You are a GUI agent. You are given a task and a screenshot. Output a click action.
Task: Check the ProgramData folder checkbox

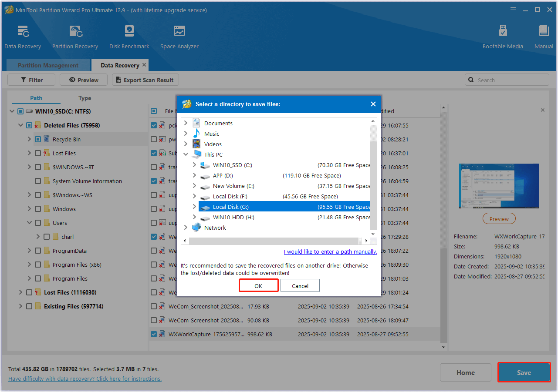[x=38, y=251]
